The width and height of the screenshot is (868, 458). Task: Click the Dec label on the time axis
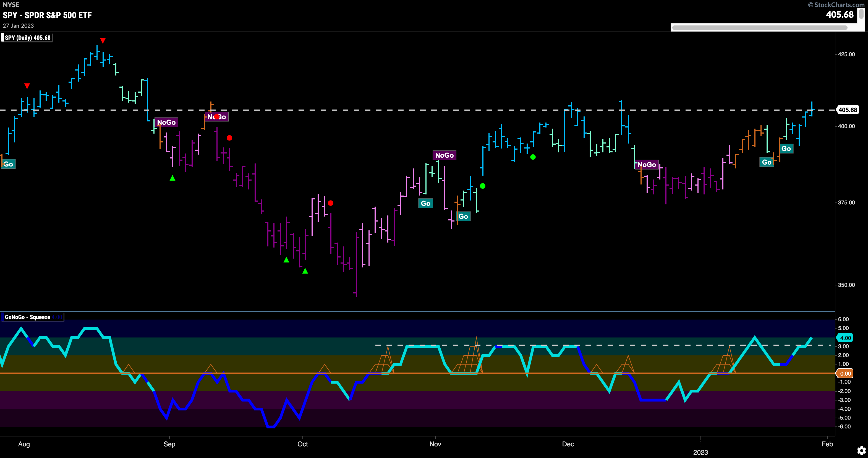pos(568,444)
